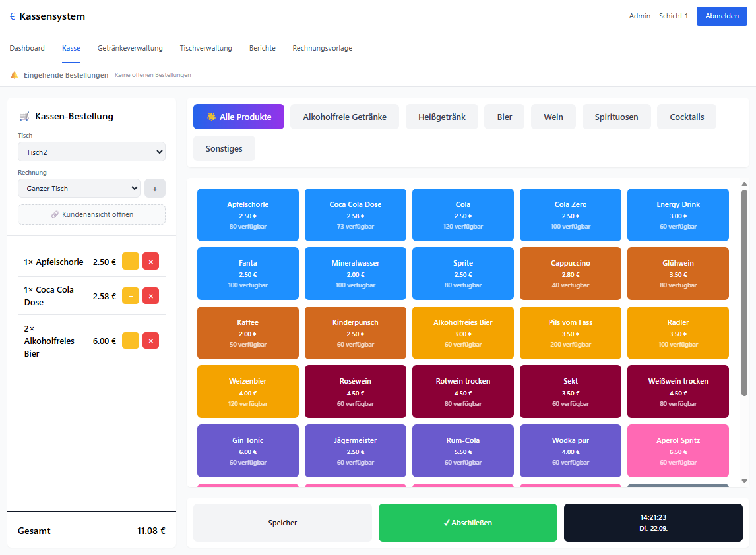Click the product grid vertical scrollbar thumb

click(x=744, y=293)
